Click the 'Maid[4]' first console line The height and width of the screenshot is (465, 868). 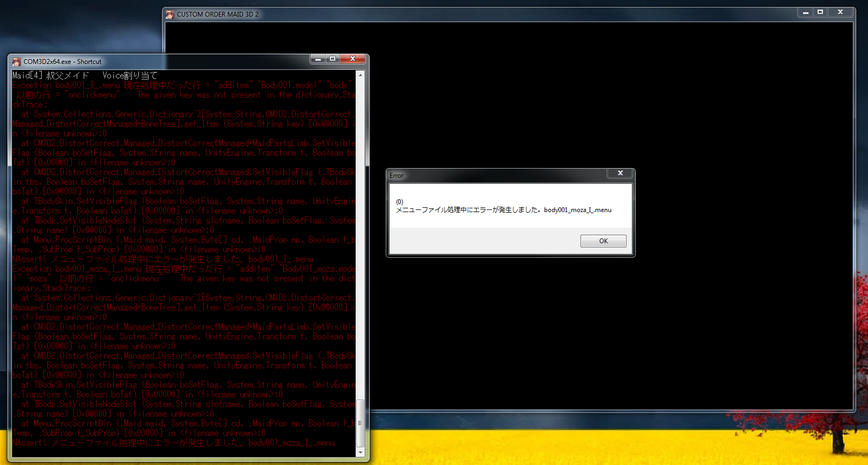[x=85, y=76]
